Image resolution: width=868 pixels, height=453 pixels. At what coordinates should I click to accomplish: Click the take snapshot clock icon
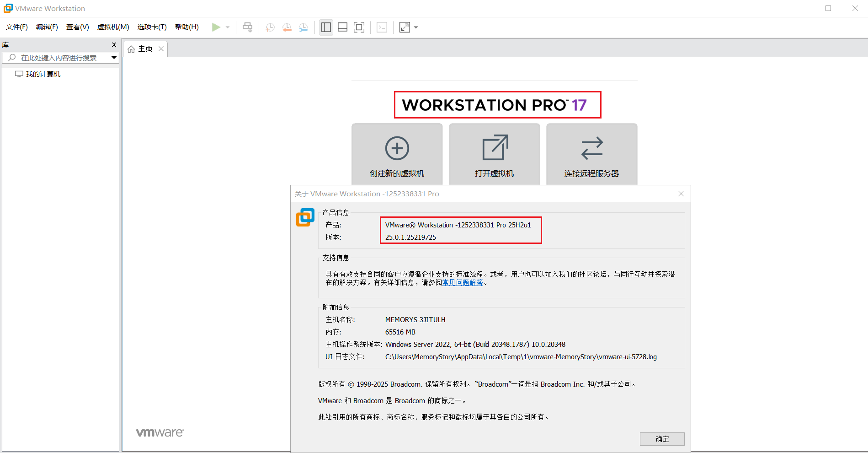(270, 27)
